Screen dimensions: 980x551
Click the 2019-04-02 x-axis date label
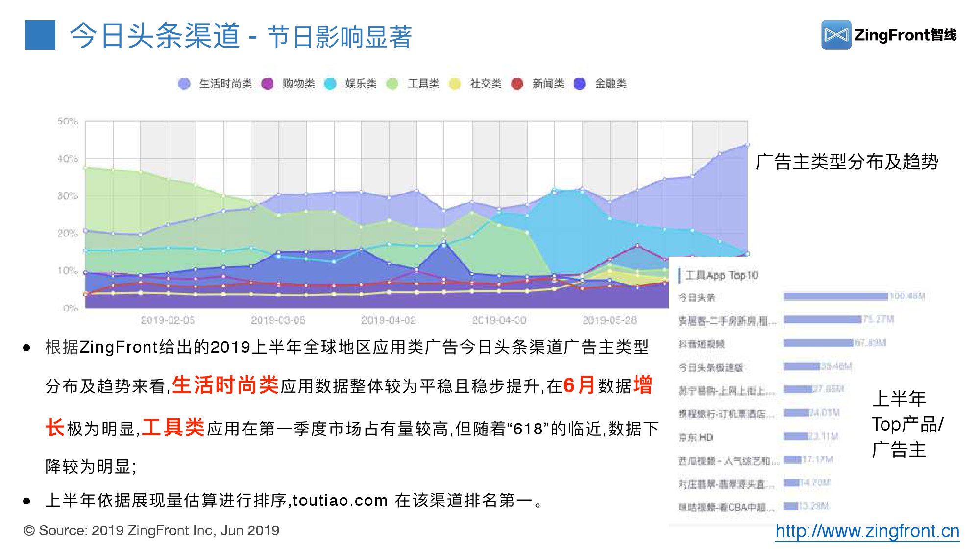[389, 320]
